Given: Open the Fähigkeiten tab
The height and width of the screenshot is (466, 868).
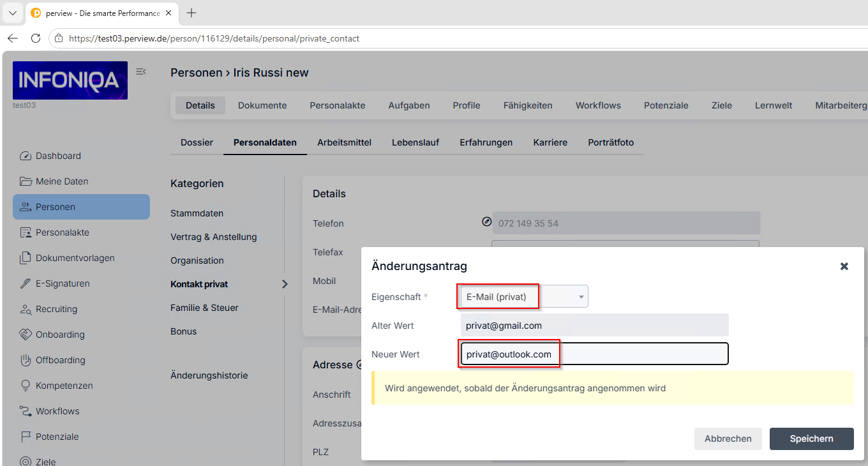Looking at the screenshot, I should (528, 105).
